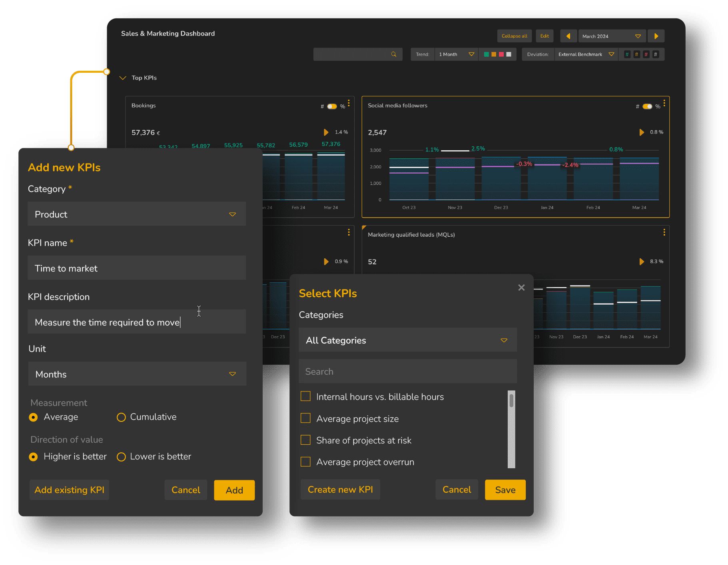Click the Search field in Select KPIs
Screen dimensions: 728x565
click(x=407, y=371)
